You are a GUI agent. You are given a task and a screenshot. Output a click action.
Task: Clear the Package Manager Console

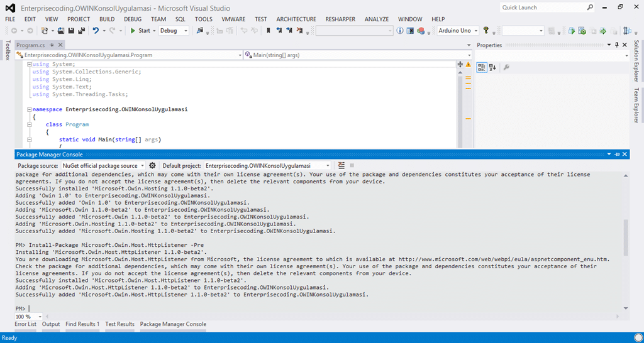coord(341,166)
